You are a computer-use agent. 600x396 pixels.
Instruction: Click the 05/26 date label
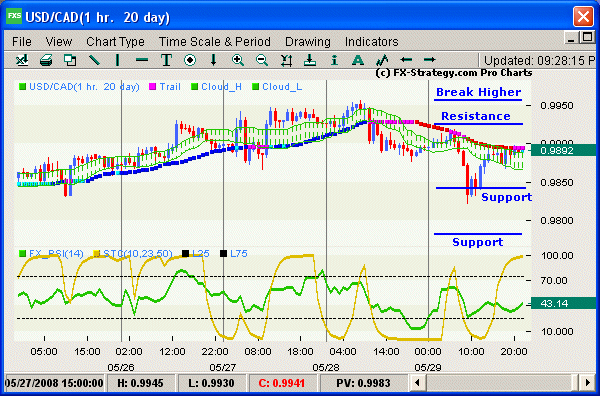click(x=121, y=367)
